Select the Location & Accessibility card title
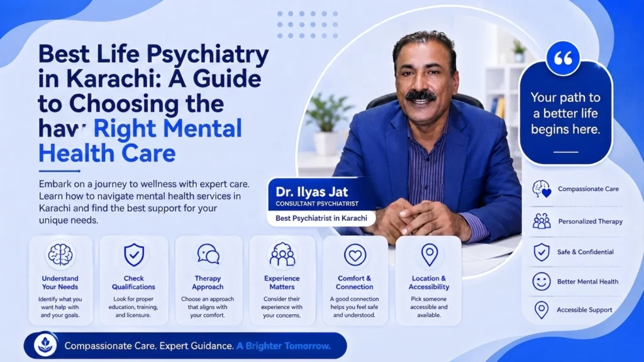 point(429,282)
